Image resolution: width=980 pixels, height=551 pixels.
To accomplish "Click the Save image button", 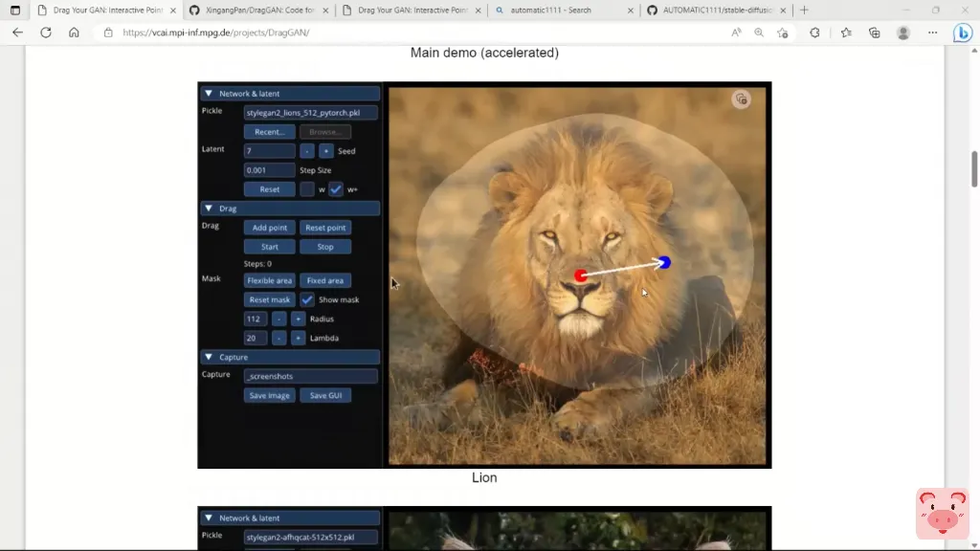I will (269, 395).
